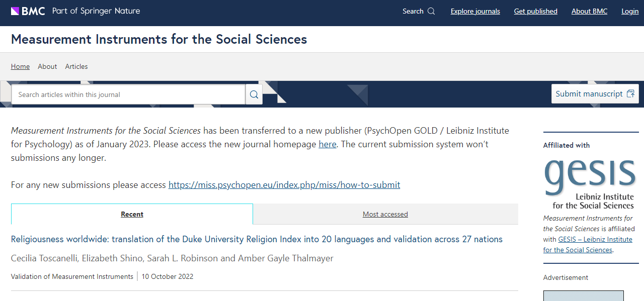Screen dimensions: 644x301
Task: Follow the 'here' new journal homepage link
Action: pos(328,144)
